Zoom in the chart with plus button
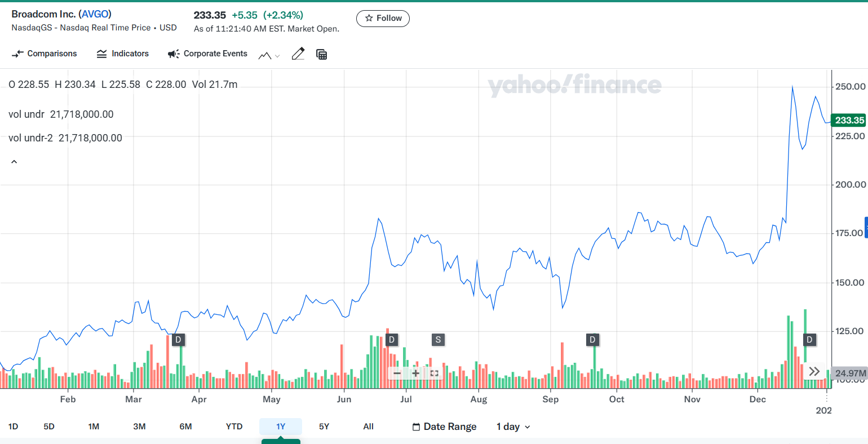 click(x=416, y=373)
